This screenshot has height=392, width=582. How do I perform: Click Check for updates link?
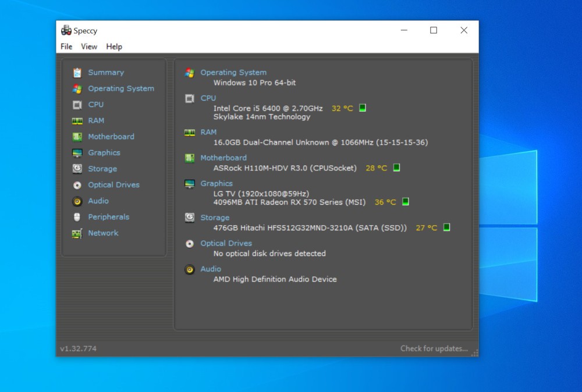[x=434, y=348]
